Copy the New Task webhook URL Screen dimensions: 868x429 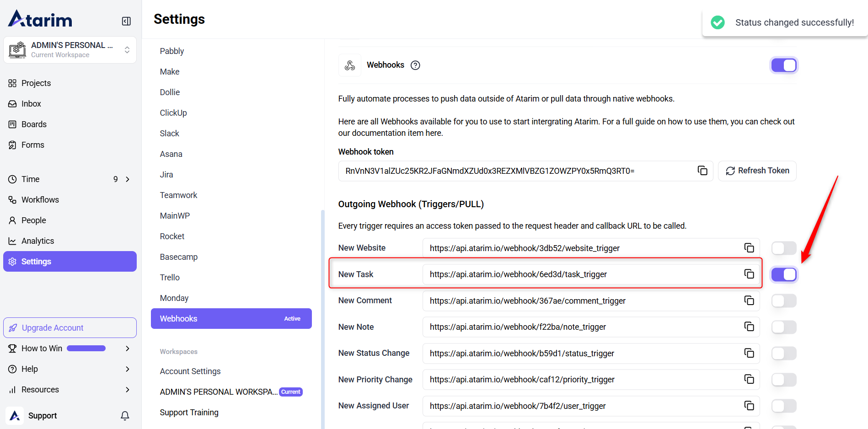[x=749, y=274]
